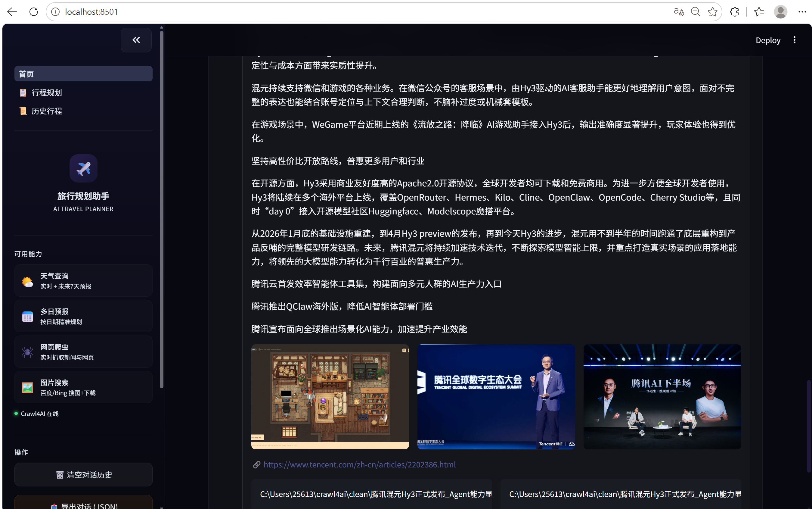
Task: Click the link icon before the Tencent URL
Action: (x=257, y=464)
